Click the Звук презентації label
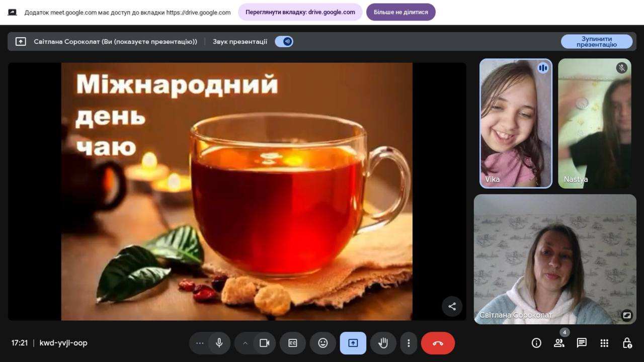Image resolution: width=644 pixels, height=362 pixels. (x=240, y=42)
